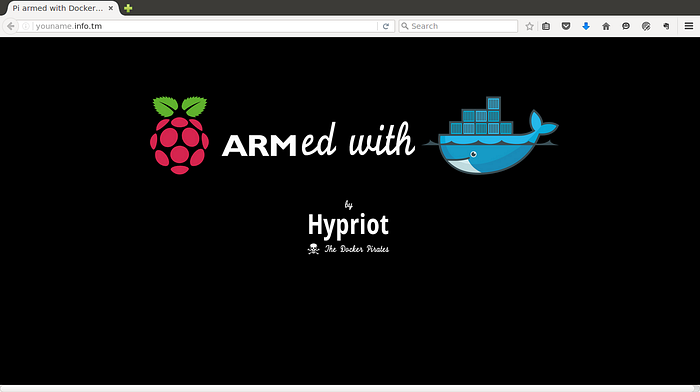Open the blue Downloads arrow
This screenshot has height=392, width=700.
click(586, 26)
